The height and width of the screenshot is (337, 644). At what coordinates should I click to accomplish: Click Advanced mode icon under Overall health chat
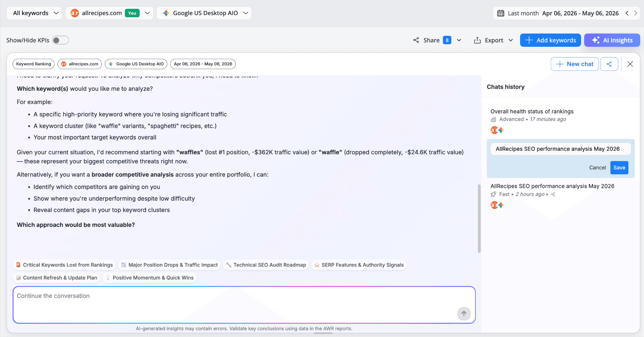493,119
